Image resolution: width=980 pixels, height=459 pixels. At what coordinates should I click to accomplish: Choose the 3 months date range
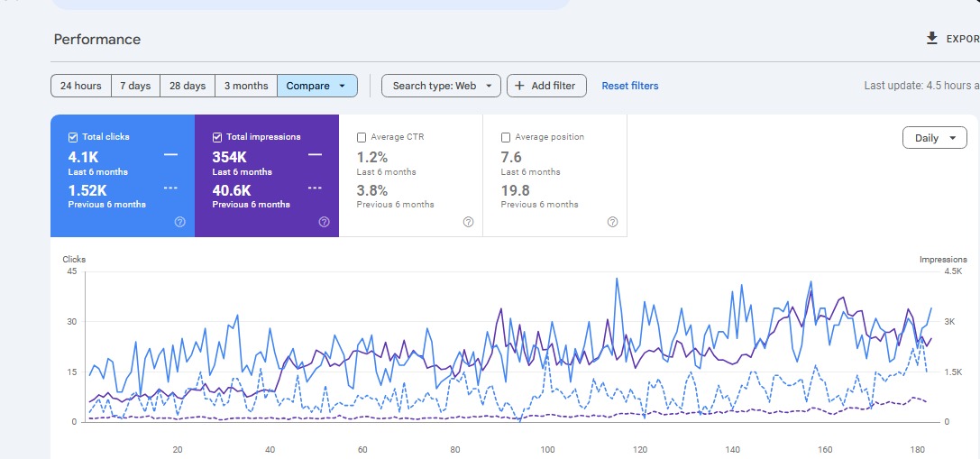[246, 86]
